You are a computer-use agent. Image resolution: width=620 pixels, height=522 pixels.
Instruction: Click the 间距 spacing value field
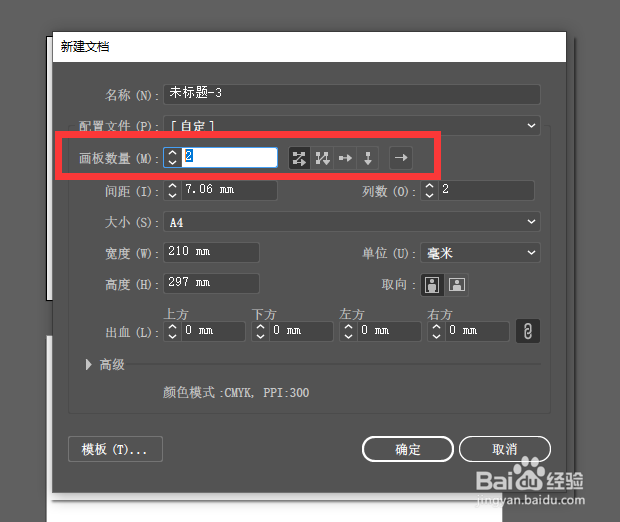coord(229,190)
